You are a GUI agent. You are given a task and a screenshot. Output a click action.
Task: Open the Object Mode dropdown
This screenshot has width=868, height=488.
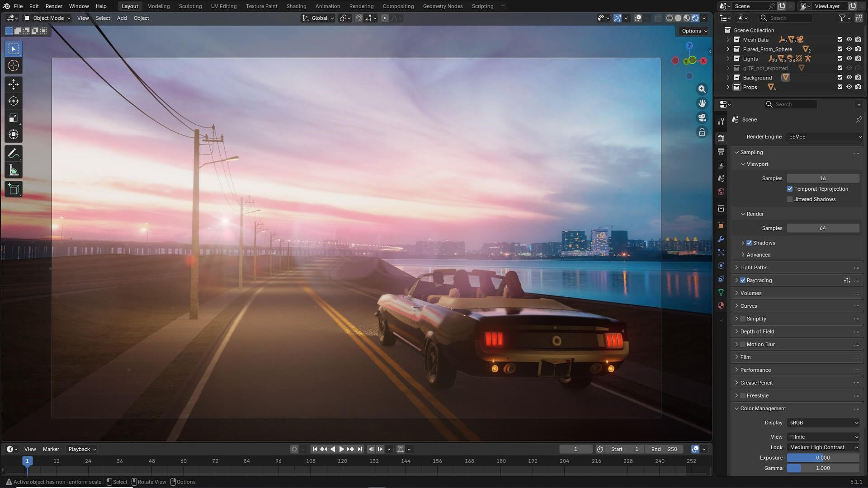[x=47, y=18]
